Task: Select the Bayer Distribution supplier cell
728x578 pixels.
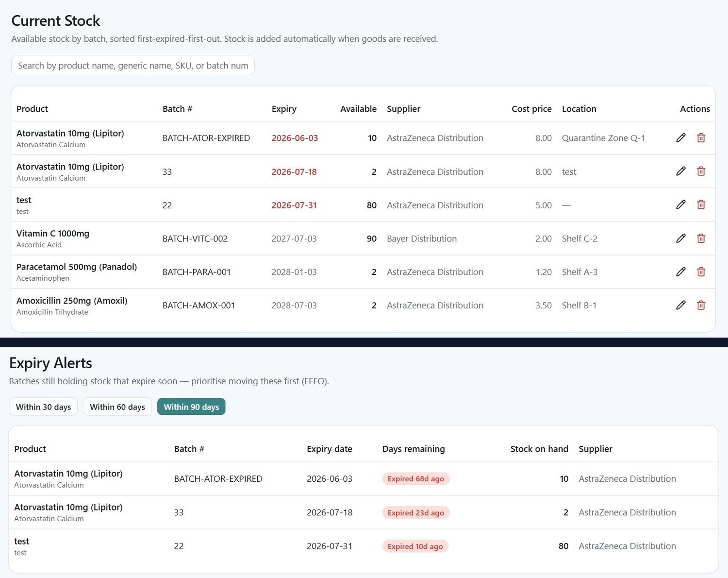Action: pos(422,238)
